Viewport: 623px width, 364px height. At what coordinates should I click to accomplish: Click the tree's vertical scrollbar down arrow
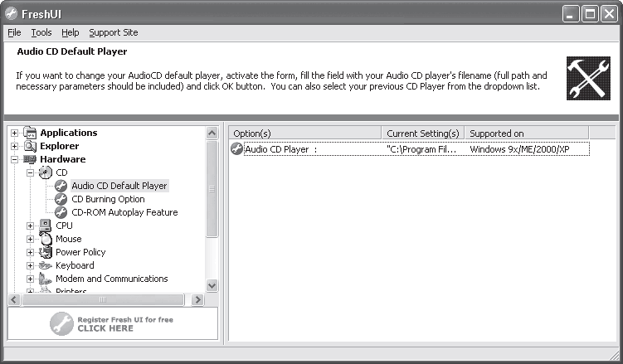point(212,285)
